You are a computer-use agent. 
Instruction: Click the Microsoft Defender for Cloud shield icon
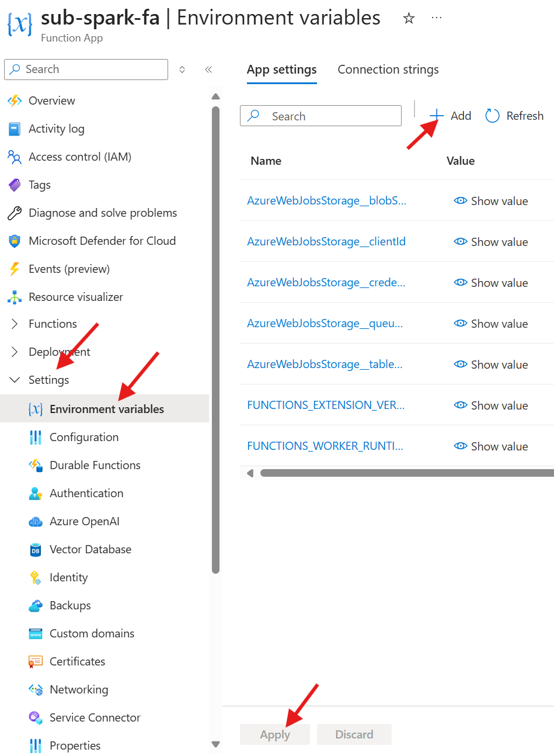coord(15,241)
